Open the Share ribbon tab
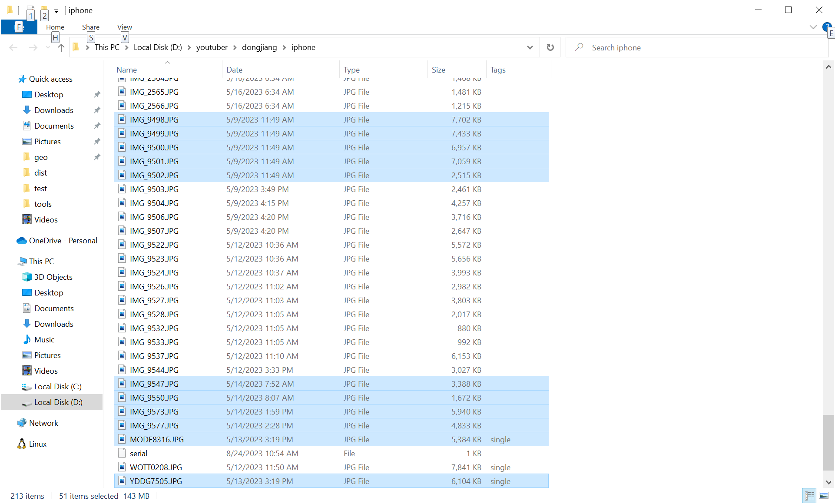This screenshot has width=835, height=504. (x=90, y=27)
